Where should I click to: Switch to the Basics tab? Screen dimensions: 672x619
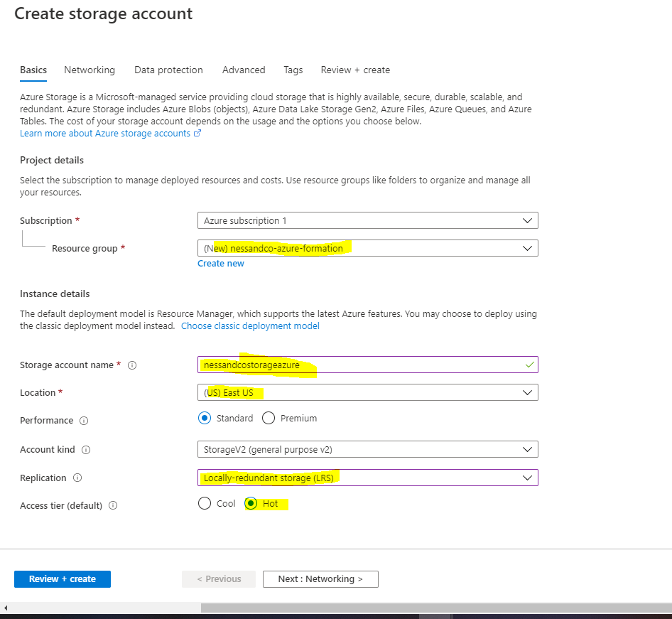33,70
